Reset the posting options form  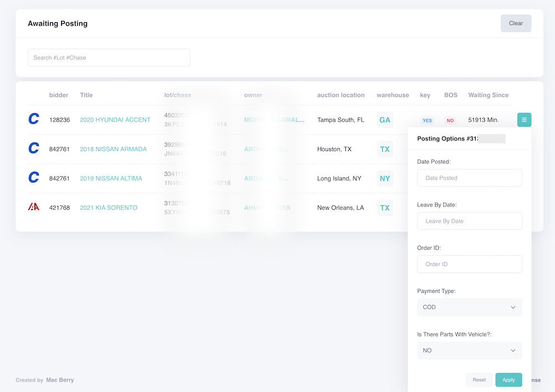pos(479,380)
